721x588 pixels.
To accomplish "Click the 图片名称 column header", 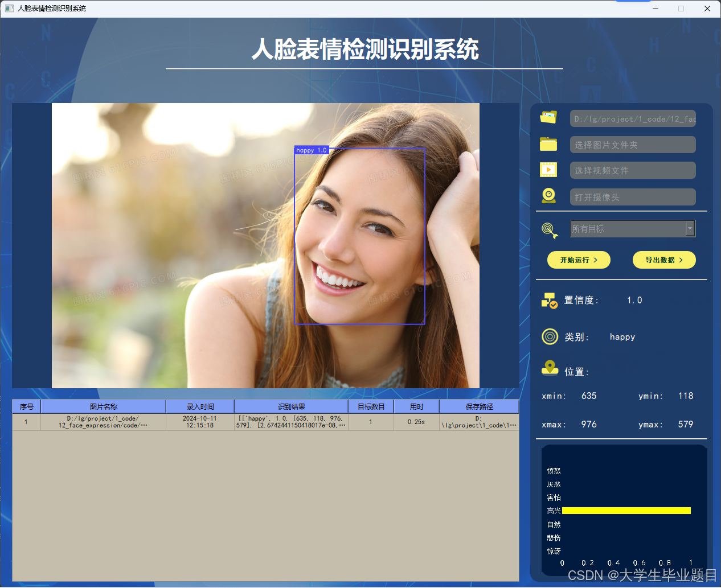I will point(103,406).
